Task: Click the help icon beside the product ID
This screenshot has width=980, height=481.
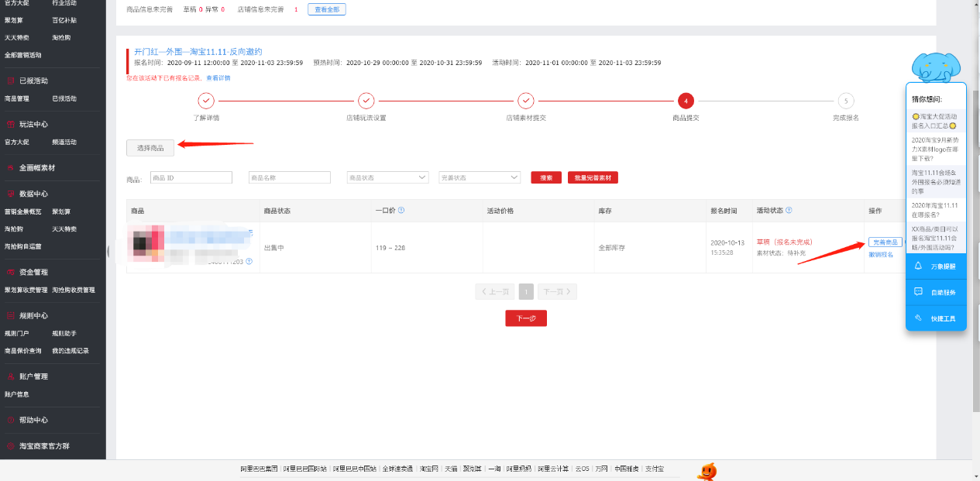Action: pyautogui.click(x=249, y=262)
